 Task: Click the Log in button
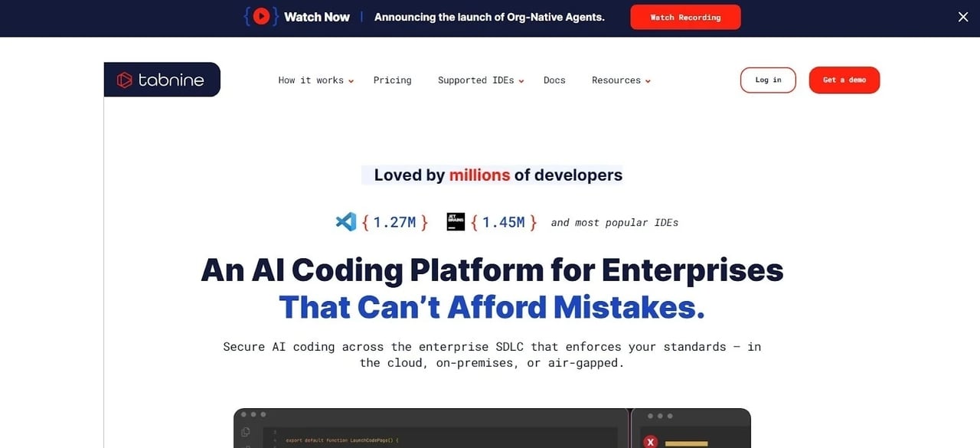(768, 80)
